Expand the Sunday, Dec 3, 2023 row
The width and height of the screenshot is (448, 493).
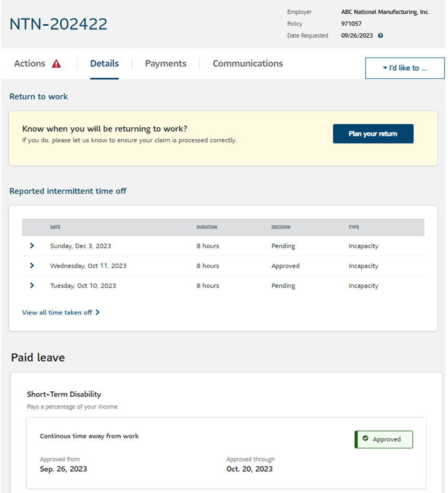(32, 246)
